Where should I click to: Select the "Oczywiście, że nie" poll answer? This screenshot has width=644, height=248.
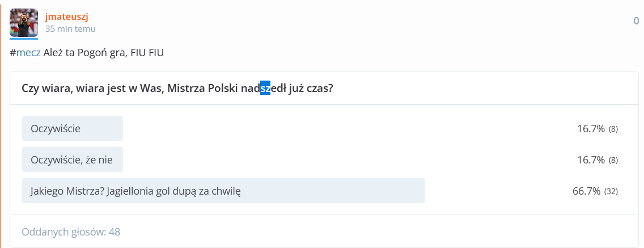click(x=72, y=160)
